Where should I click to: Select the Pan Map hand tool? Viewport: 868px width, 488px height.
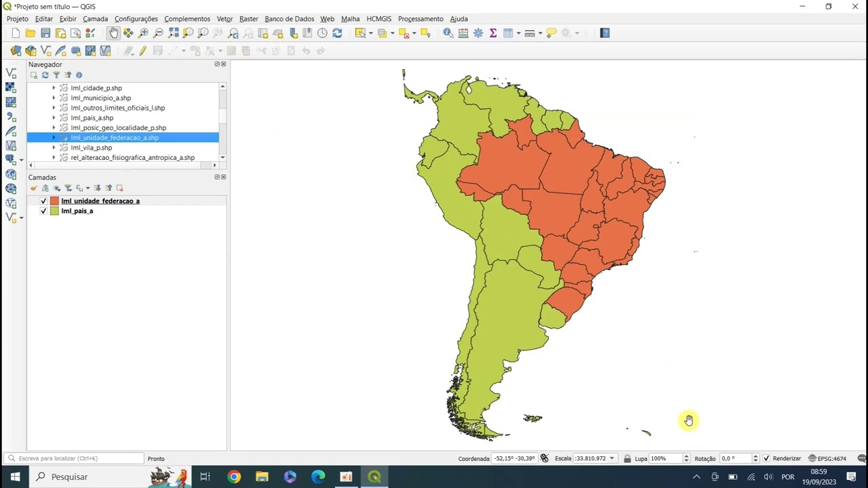click(x=113, y=33)
